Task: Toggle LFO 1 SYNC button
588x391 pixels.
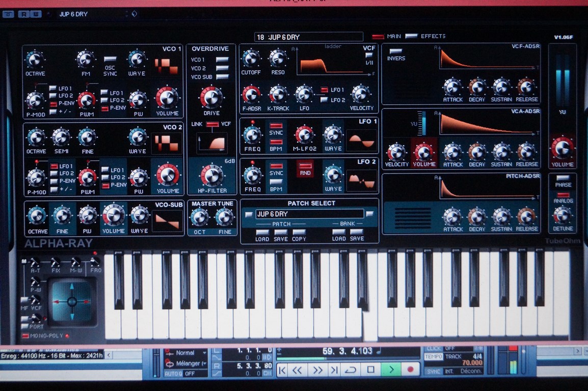Action: (x=276, y=126)
